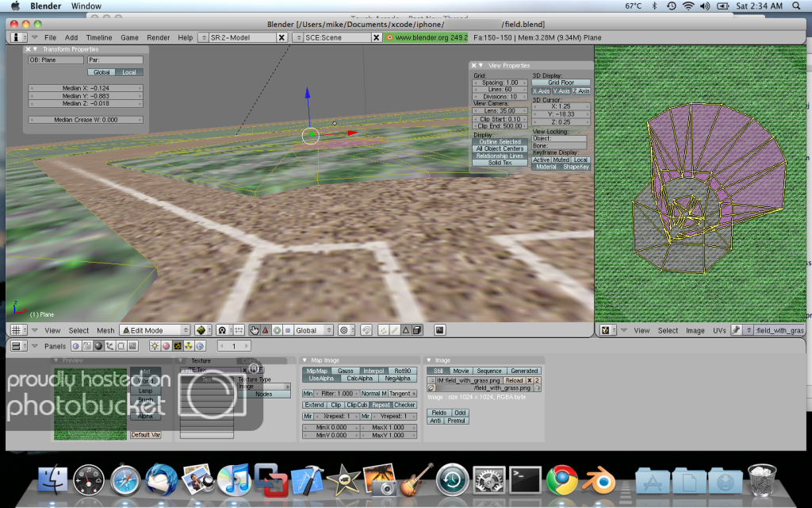Open the Render menu

tap(159, 38)
